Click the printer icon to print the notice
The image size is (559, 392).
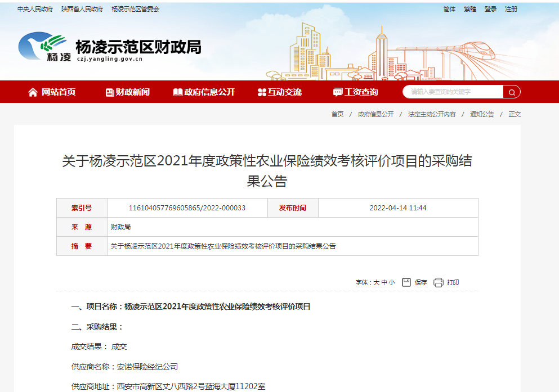439,282
